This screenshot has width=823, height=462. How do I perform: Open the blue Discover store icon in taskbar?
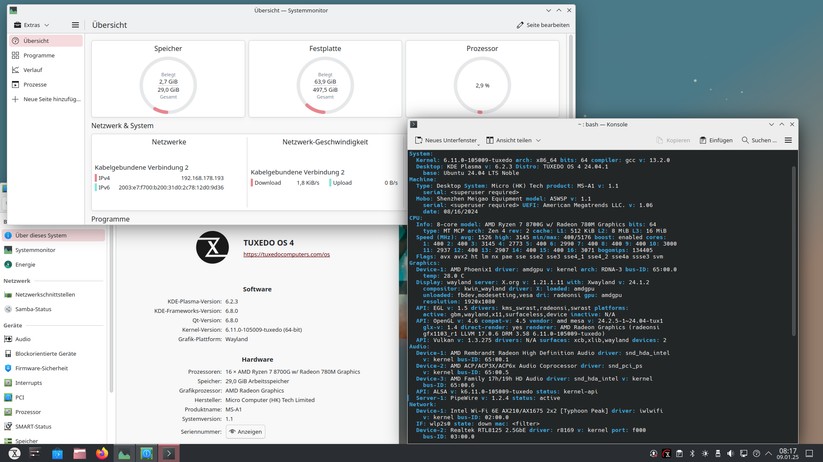pos(57,454)
